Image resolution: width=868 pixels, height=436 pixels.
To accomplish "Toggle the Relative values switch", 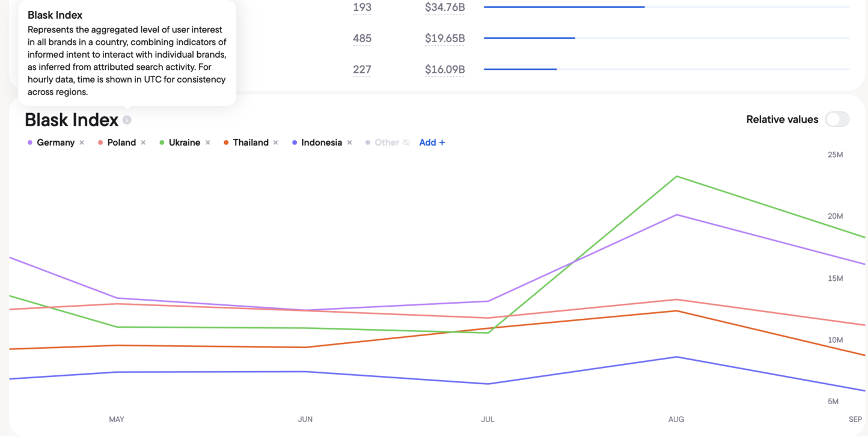I will [x=837, y=119].
